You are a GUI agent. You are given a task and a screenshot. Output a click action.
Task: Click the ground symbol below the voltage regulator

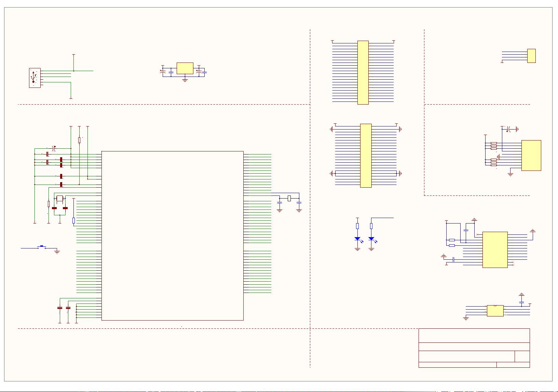[185, 80]
